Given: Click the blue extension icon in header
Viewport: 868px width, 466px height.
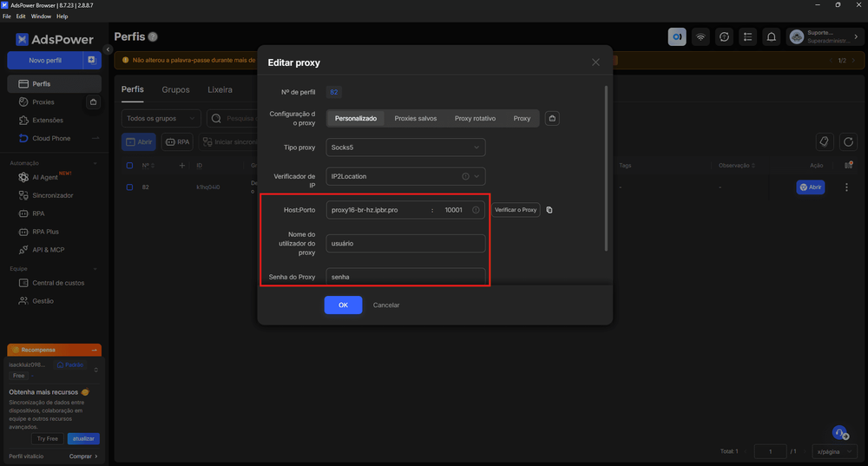Looking at the screenshot, I should [677, 37].
